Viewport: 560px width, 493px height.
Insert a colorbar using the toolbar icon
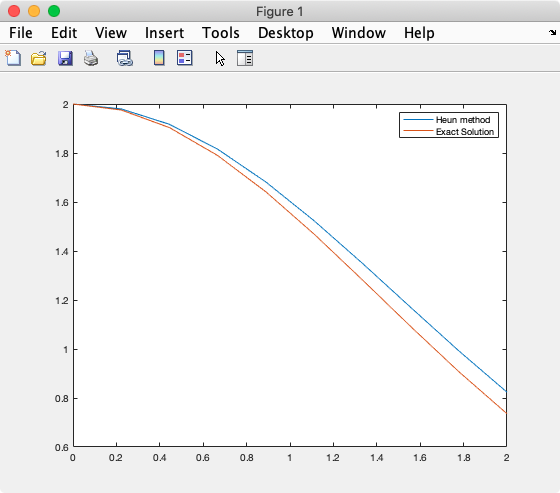click(159, 58)
